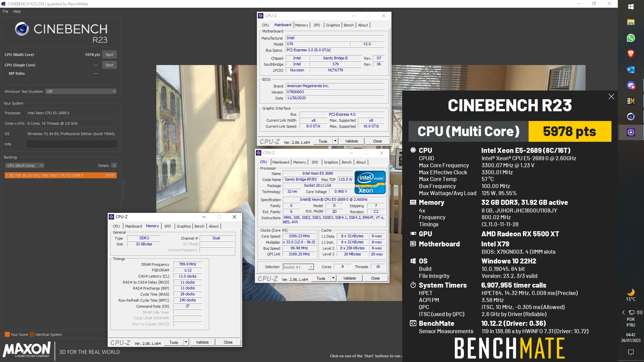Open Tools dropdown arrow in Mainboard window
The image size is (644, 362).
pos(335,141)
